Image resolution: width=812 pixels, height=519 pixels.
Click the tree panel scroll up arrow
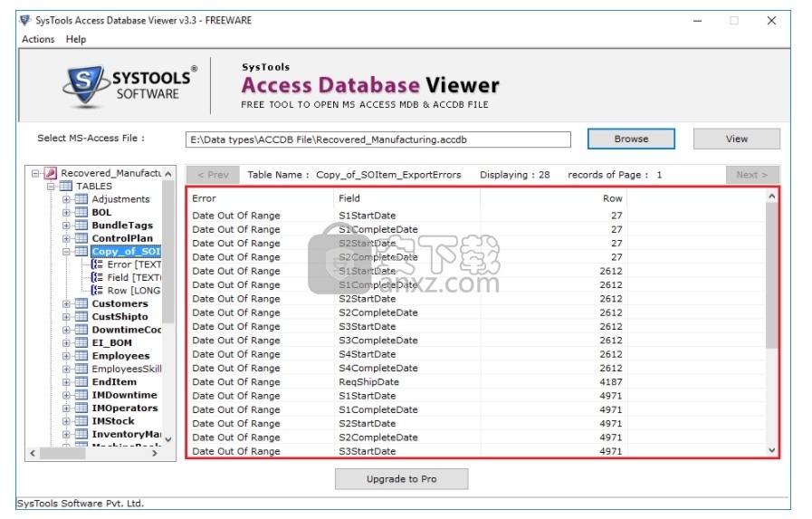pyautogui.click(x=168, y=174)
